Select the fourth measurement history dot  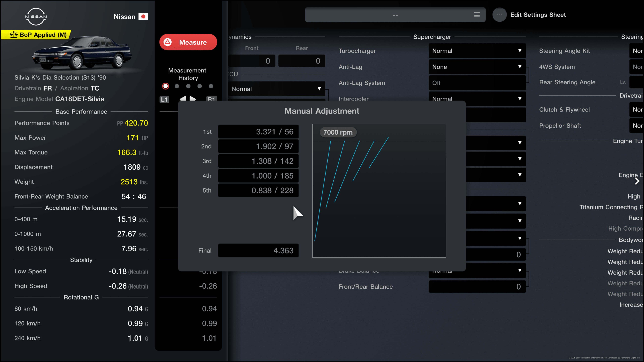(x=200, y=86)
